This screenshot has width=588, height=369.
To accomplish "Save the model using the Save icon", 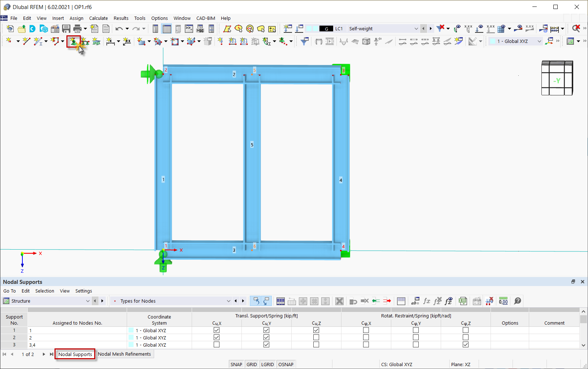I will 66,28.
